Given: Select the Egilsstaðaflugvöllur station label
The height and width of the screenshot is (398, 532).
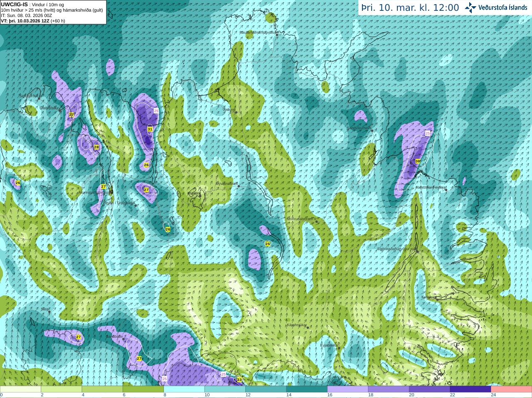Looking at the screenshot, I should (x=397, y=249).
